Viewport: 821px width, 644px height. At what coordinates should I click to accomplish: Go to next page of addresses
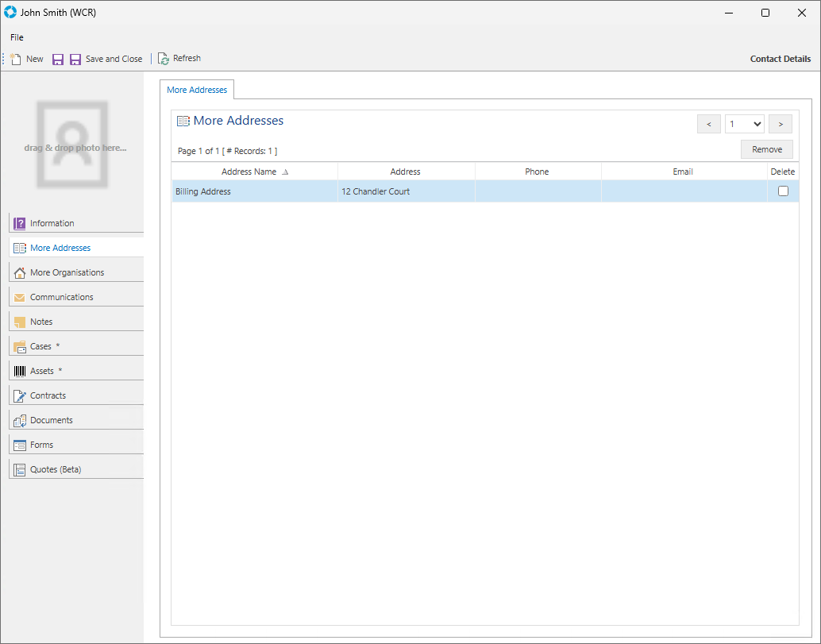pos(781,124)
